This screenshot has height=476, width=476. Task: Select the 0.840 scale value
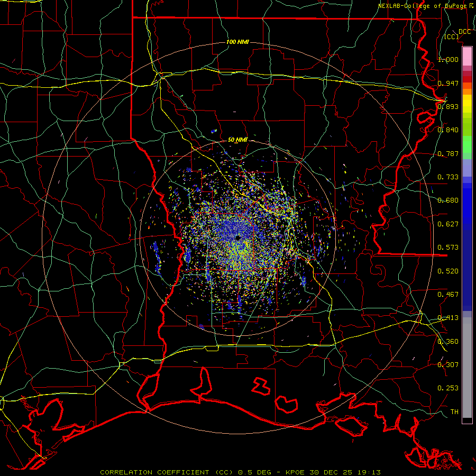pyautogui.click(x=448, y=130)
